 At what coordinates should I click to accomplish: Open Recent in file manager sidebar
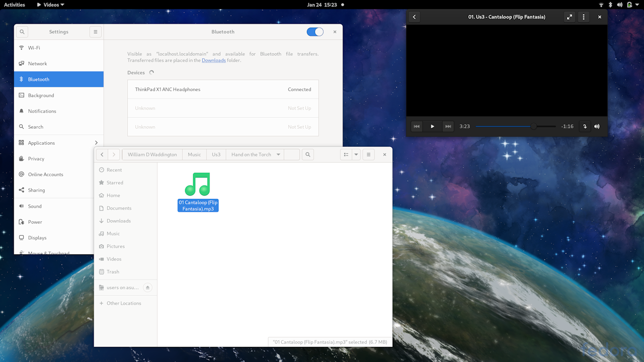click(x=126, y=170)
